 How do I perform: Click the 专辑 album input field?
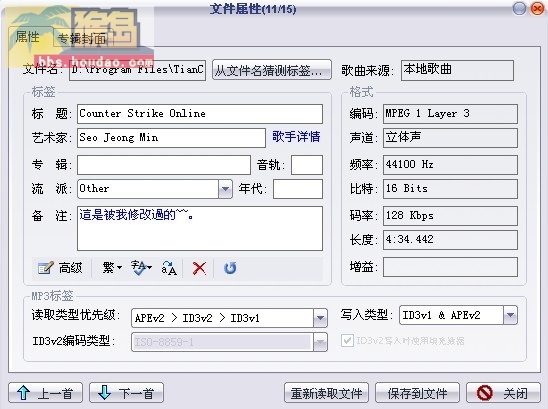click(x=164, y=165)
